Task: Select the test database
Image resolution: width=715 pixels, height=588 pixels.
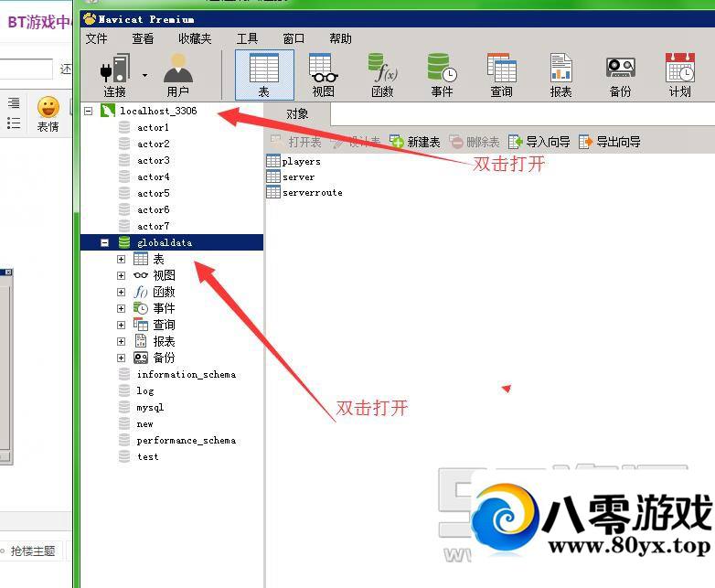Action: point(147,456)
